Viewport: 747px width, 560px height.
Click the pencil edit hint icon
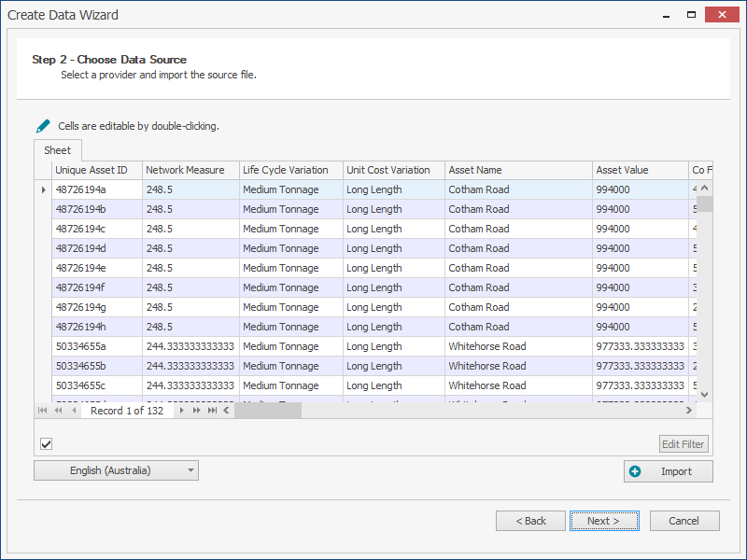(43, 126)
